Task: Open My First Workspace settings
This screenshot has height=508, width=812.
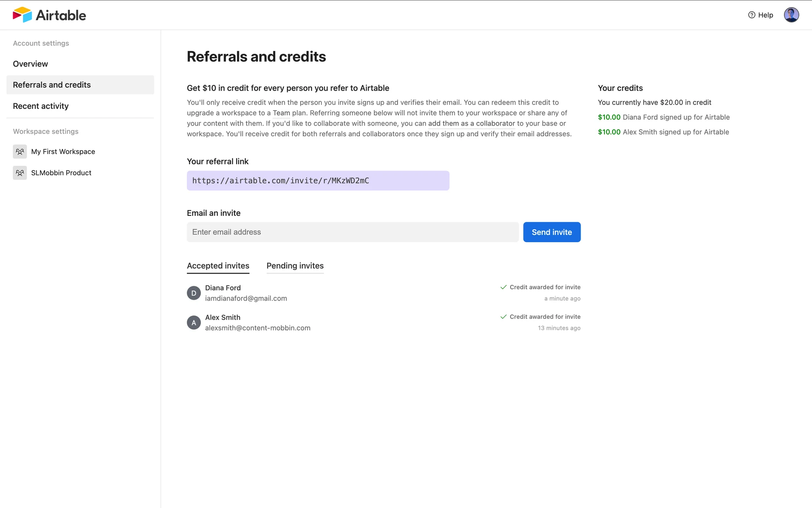Action: [x=63, y=152]
